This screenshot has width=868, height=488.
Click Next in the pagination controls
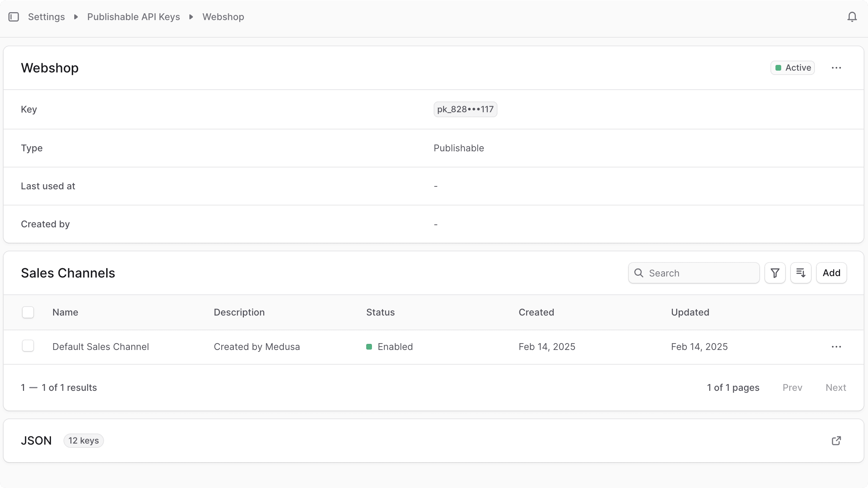click(x=836, y=388)
